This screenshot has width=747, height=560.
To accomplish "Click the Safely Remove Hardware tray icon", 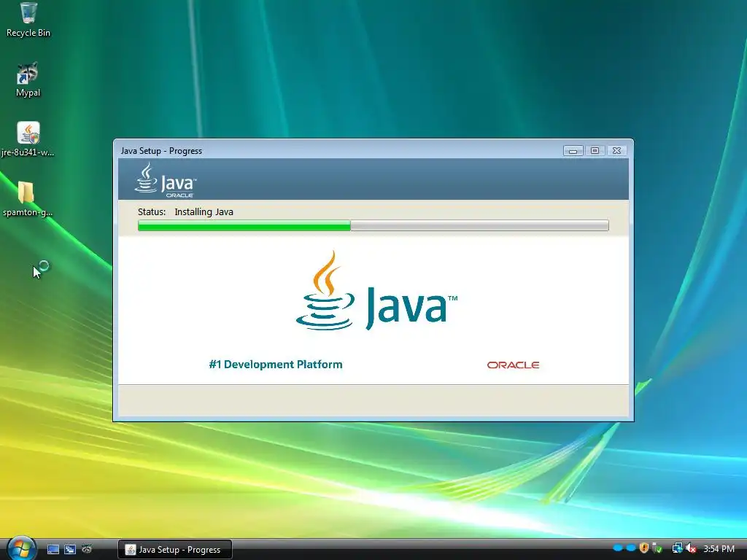I will click(657, 548).
